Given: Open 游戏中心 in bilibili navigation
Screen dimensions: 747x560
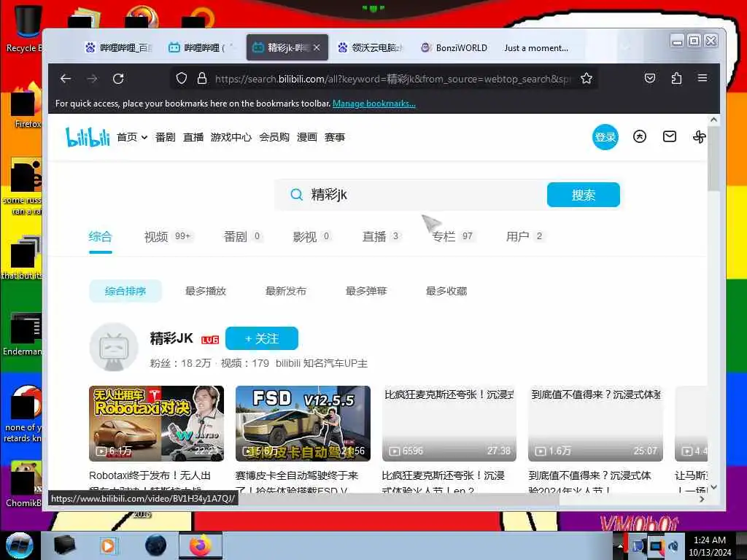Looking at the screenshot, I should 231,137.
